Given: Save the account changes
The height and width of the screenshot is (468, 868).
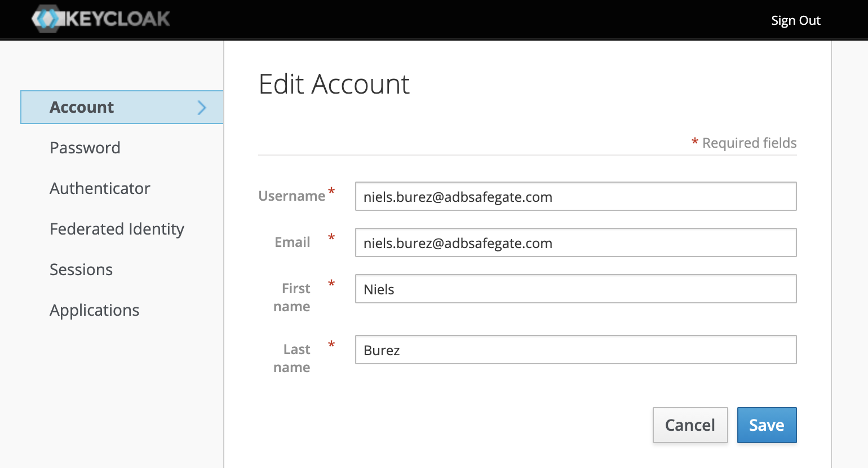Looking at the screenshot, I should coord(766,425).
